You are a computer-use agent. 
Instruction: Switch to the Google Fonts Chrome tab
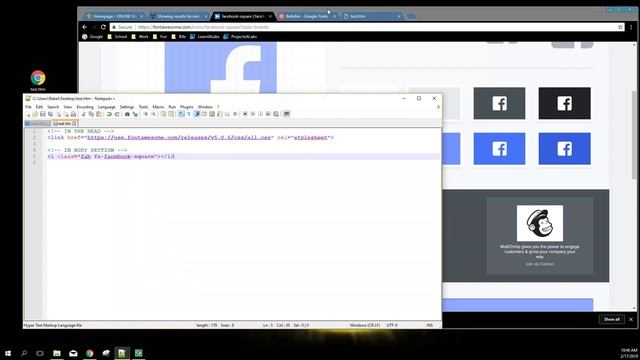pos(307,16)
